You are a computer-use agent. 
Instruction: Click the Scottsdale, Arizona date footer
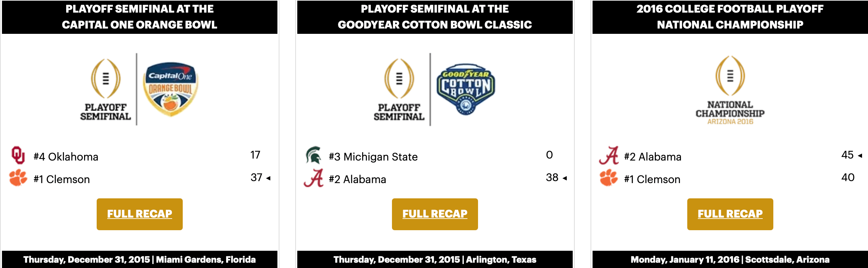click(730, 259)
